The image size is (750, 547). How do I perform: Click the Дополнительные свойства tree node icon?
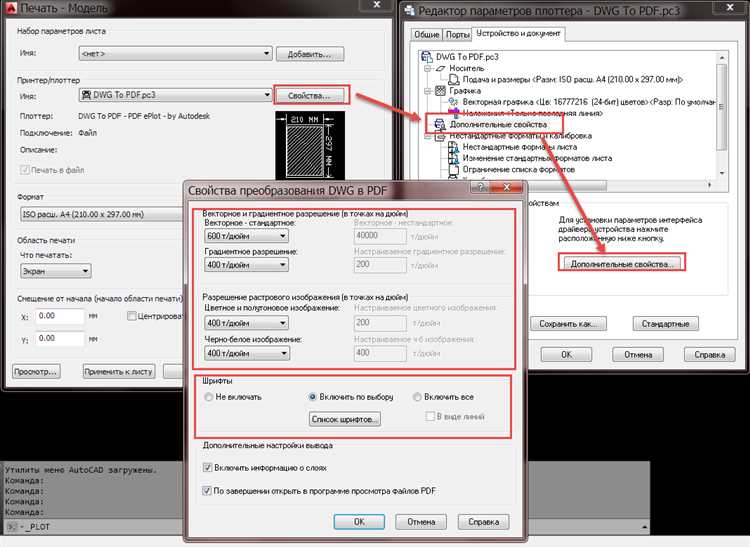440,125
